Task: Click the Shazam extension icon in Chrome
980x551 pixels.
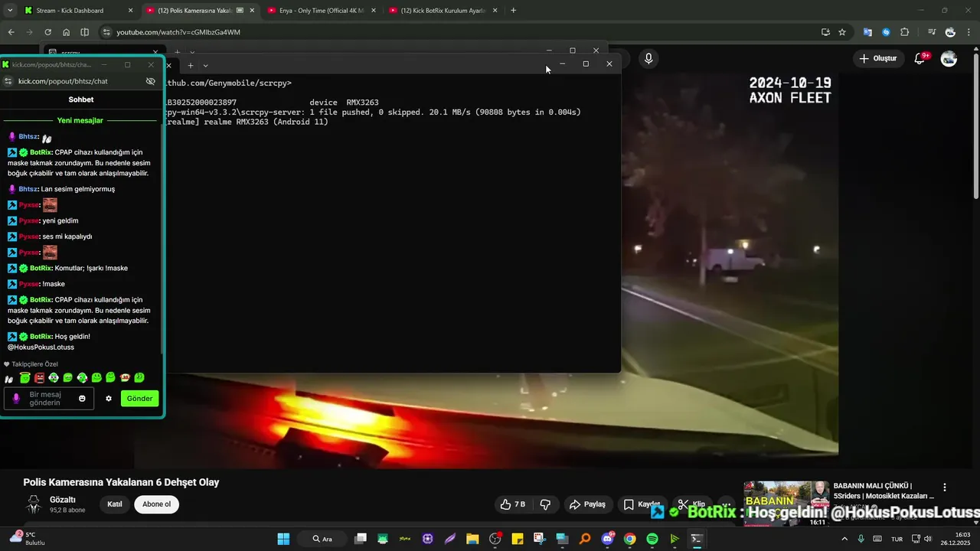Action: (x=886, y=32)
